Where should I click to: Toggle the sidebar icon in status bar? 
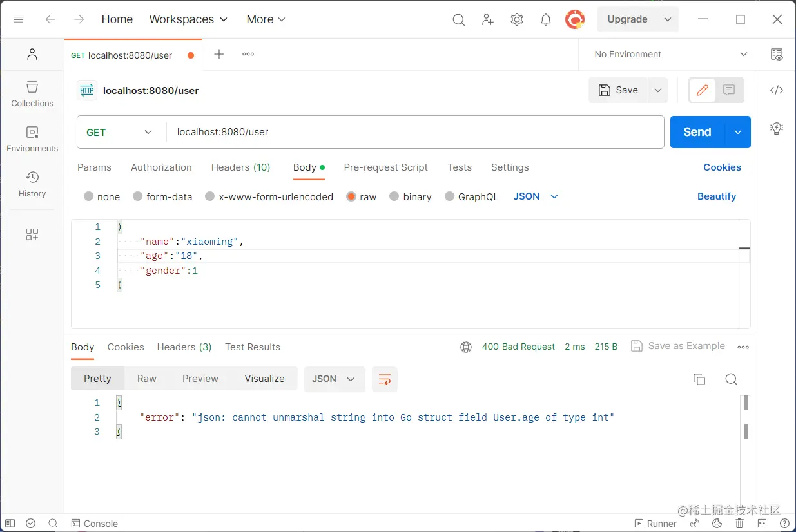[10, 524]
